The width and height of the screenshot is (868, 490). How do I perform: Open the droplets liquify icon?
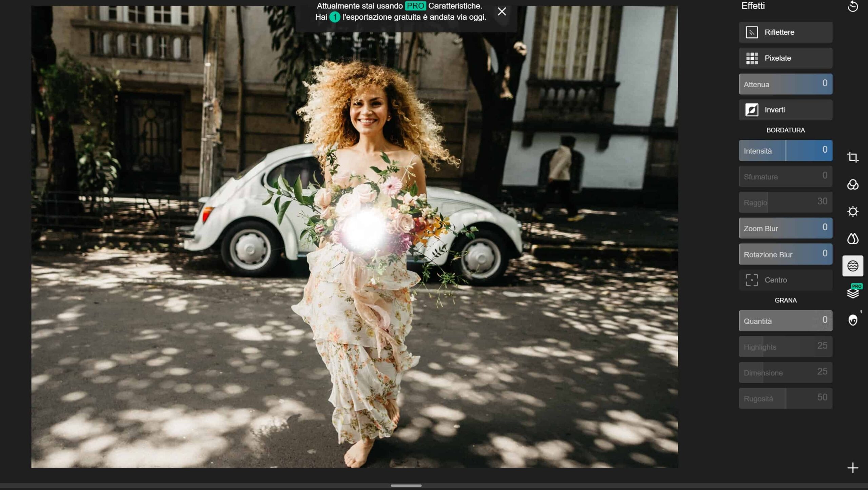click(x=852, y=239)
